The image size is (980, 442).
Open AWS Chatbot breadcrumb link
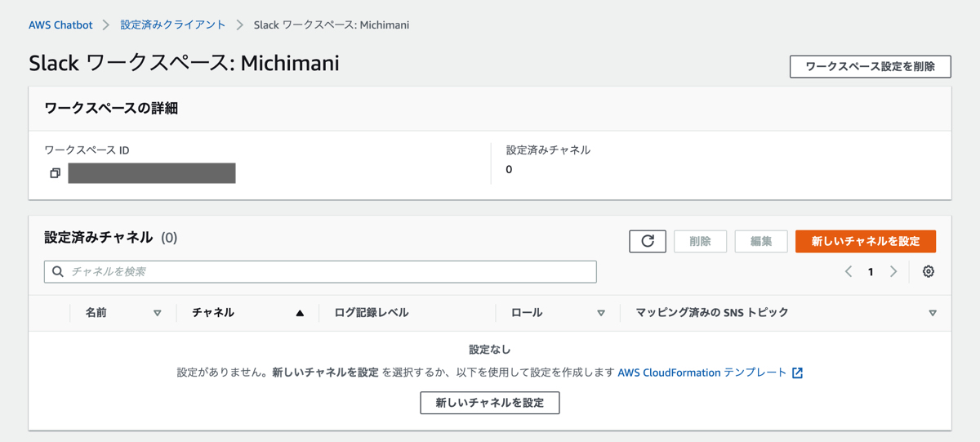(60, 25)
